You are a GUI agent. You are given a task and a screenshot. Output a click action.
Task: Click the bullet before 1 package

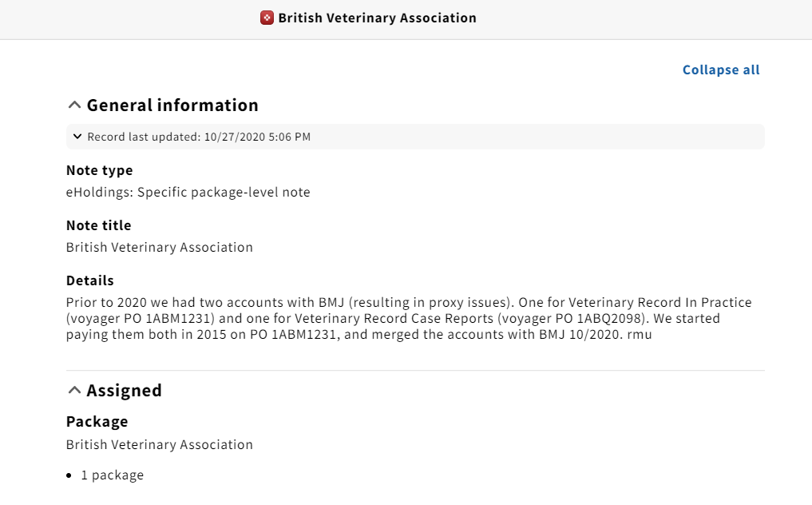coord(69,475)
